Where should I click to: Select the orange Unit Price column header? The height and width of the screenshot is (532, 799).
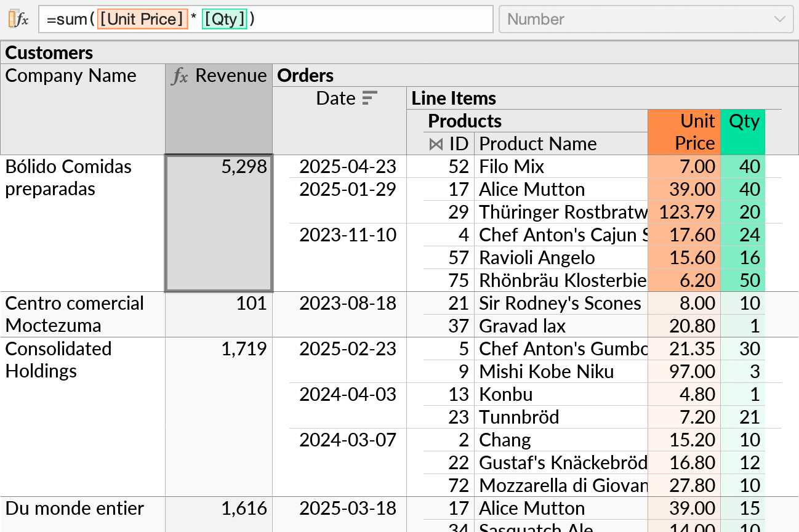click(683, 132)
